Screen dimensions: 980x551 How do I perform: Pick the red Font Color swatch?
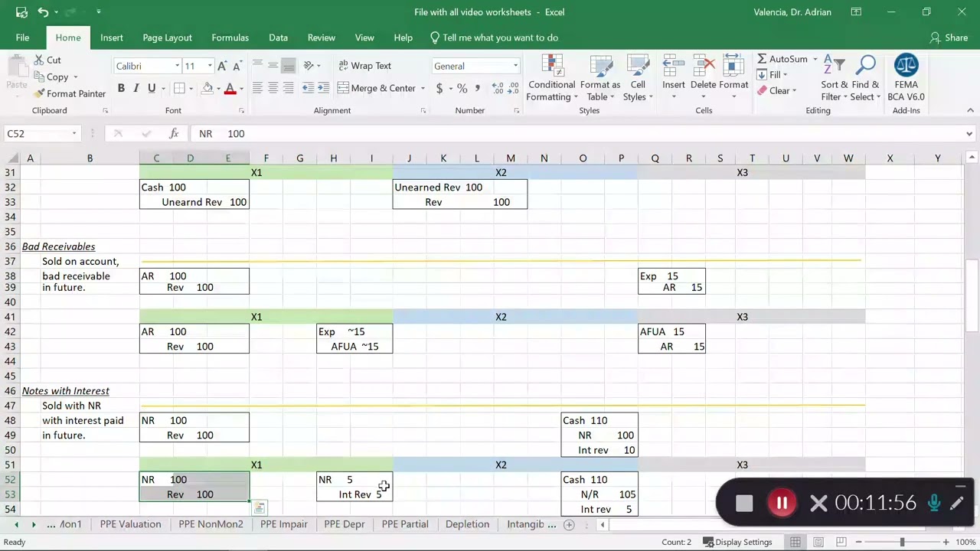[230, 88]
